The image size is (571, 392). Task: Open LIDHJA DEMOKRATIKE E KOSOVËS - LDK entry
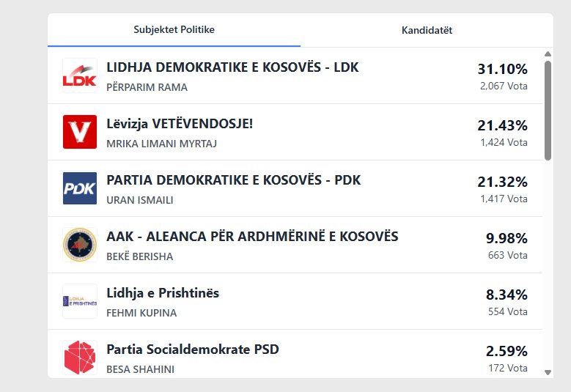pyautogui.click(x=232, y=67)
